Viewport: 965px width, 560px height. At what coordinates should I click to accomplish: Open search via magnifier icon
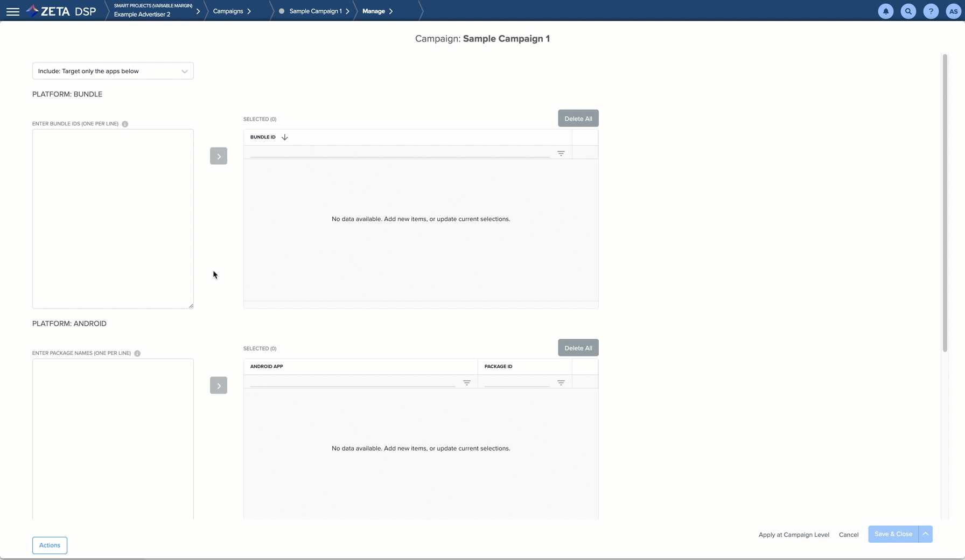coord(908,11)
